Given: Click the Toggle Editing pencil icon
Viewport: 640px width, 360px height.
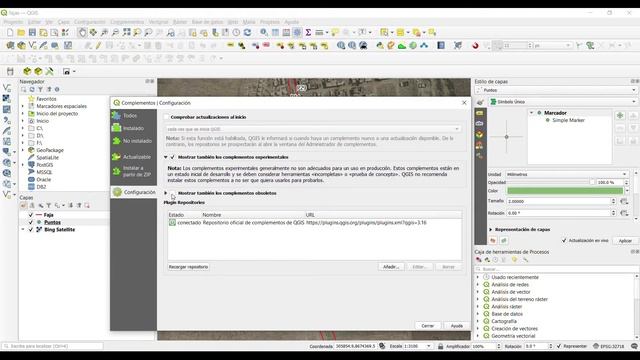Looking at the screenshot, I should pos(98,45).
